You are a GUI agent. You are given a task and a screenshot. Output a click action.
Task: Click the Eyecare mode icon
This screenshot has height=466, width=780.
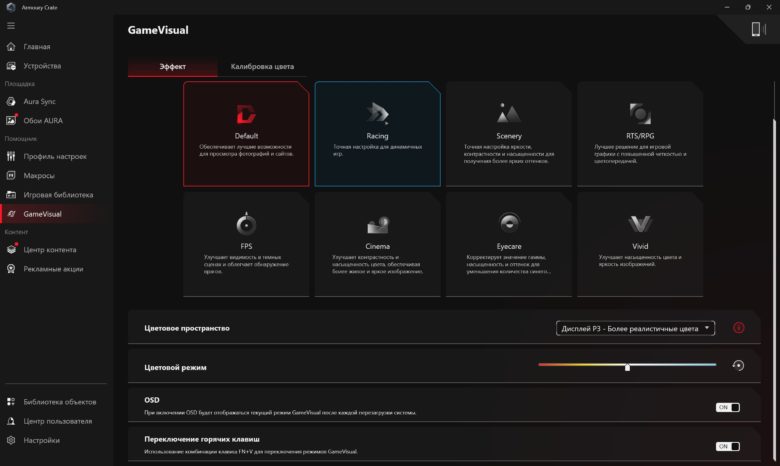tap(509, 223)
